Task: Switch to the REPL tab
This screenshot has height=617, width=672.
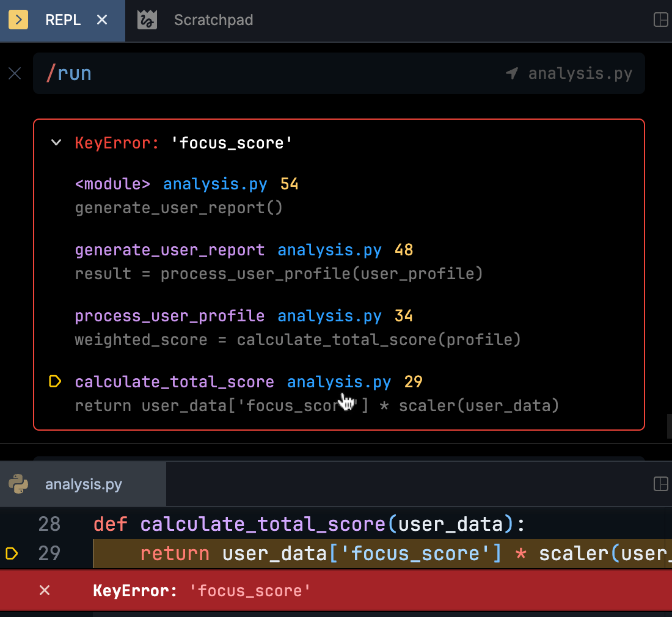Action: coord(62,20)
